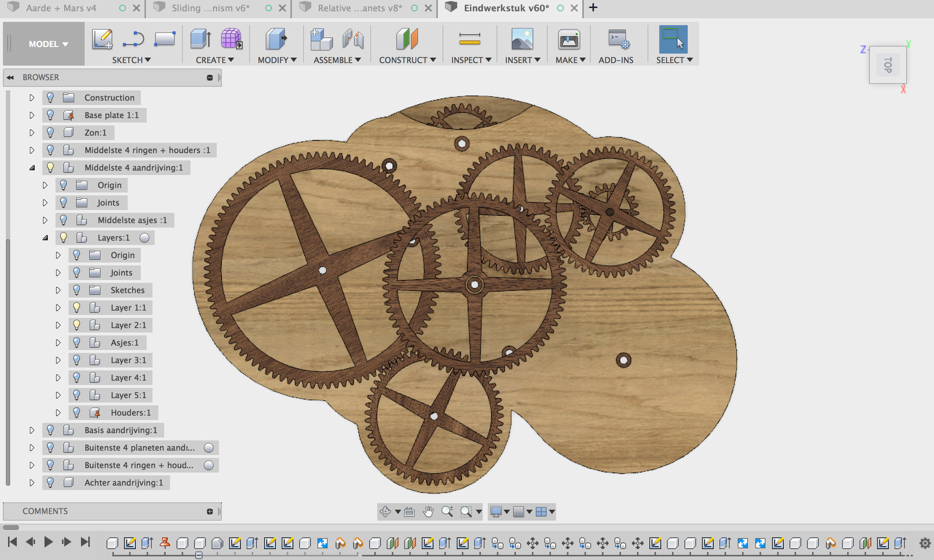Click the Measure ruler icon

coord(470,39)
